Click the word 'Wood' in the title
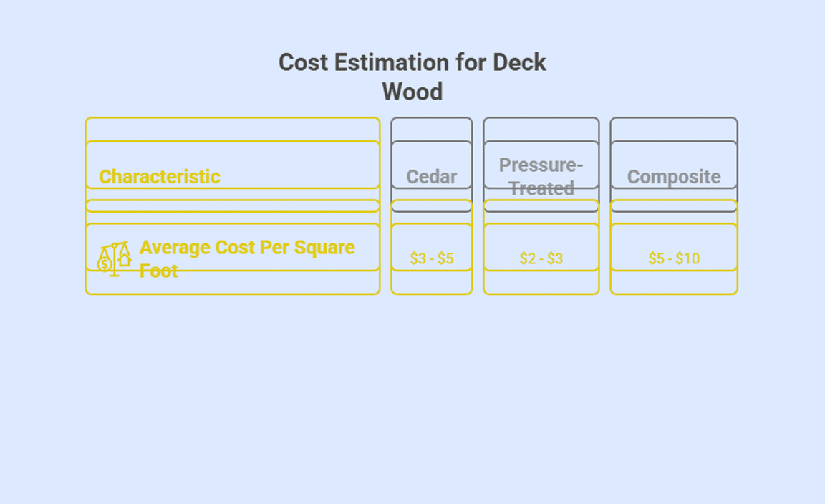 point(412,92)
